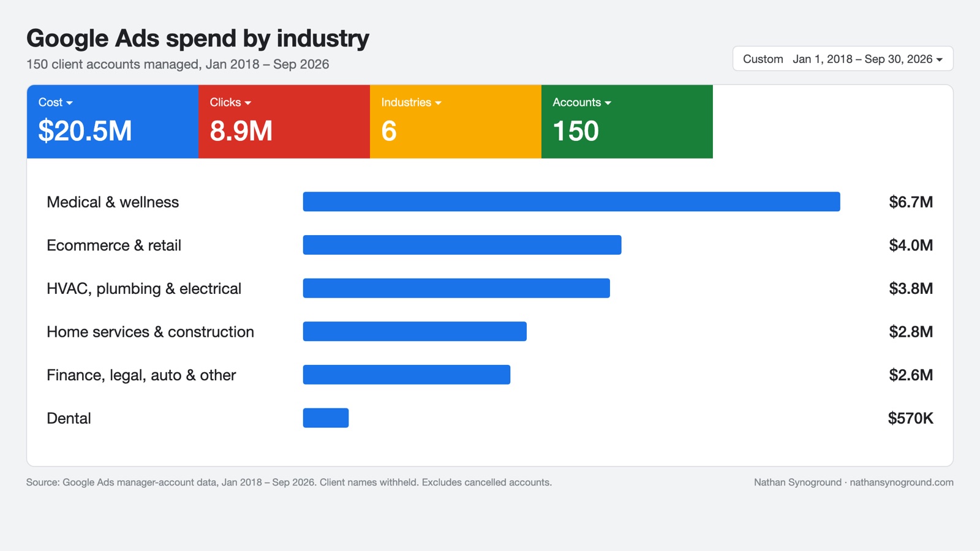Click the Industries count value 6
The width and height of the screenshot is (980, 551).
[x=389, y=131]
